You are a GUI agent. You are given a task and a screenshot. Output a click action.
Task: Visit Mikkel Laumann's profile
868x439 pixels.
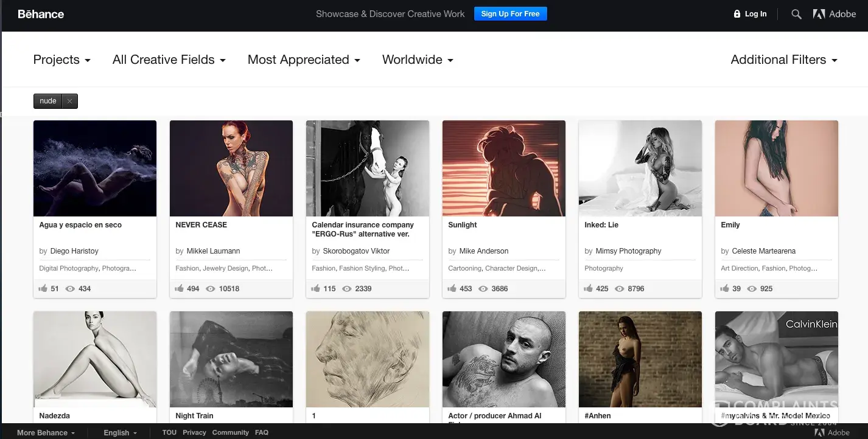[213, 251]
